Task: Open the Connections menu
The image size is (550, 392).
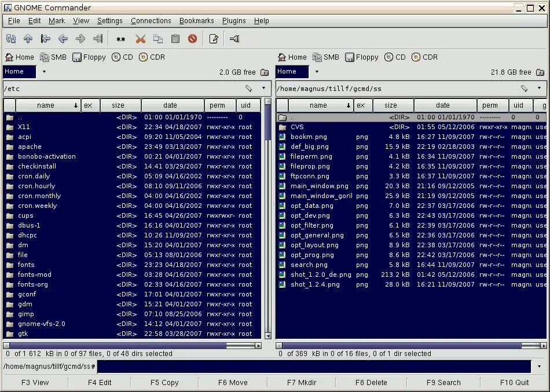Action: point(151,20)
